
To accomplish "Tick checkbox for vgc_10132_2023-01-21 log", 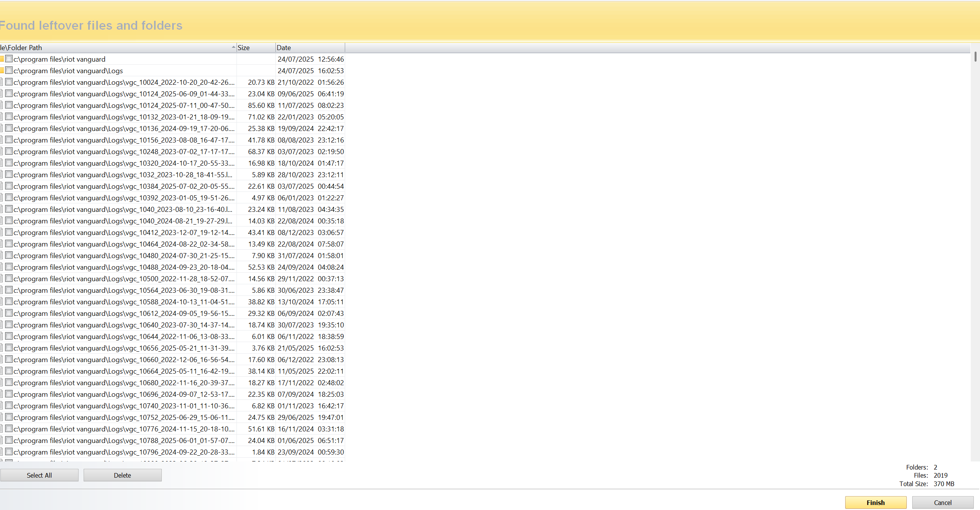I will point(9,117).
